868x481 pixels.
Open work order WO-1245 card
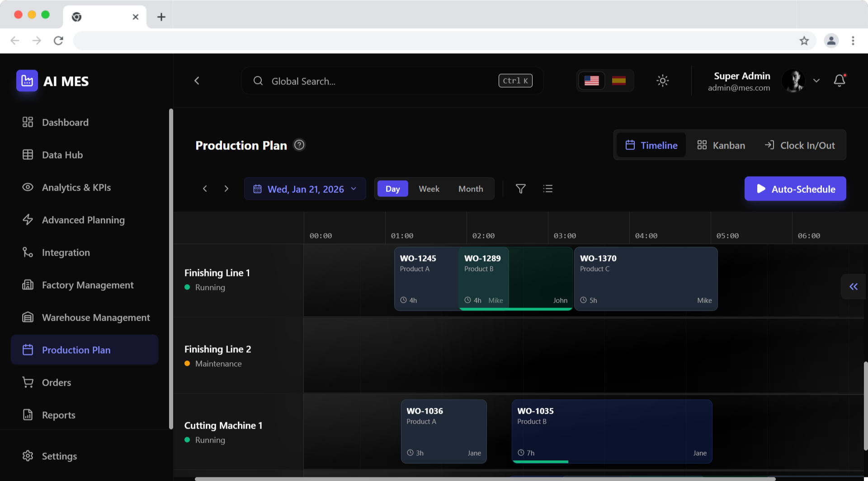(x=426, y=279)
